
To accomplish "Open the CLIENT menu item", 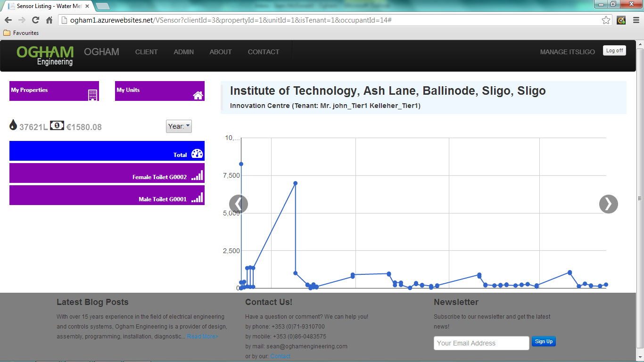I will point(146,52).
